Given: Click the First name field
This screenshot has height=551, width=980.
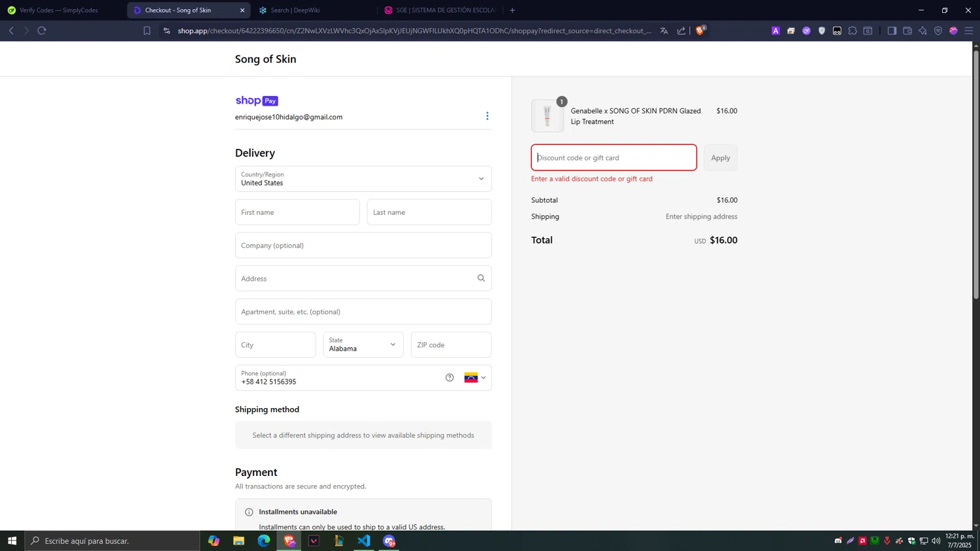Looking at the screenshot, I should (x=297, y=212).
